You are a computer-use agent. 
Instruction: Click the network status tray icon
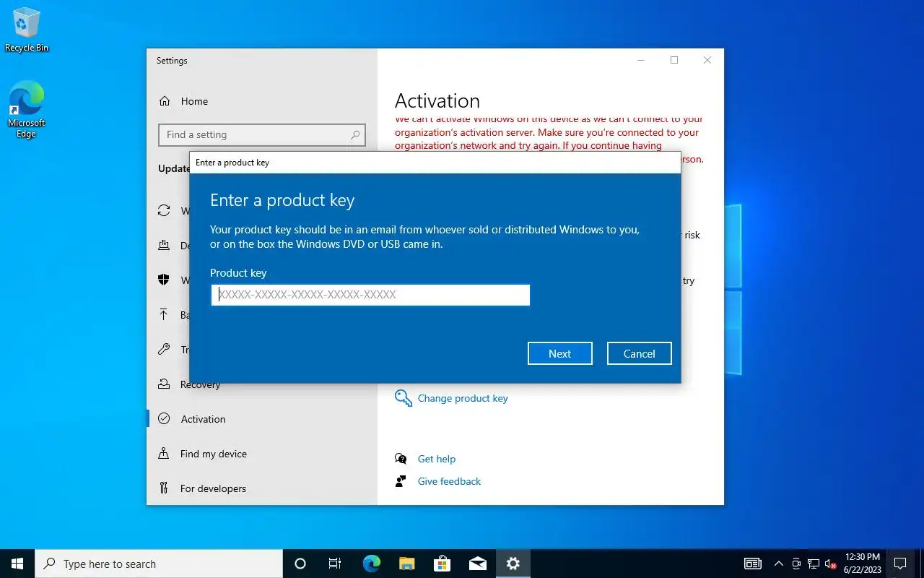[814, 564]
